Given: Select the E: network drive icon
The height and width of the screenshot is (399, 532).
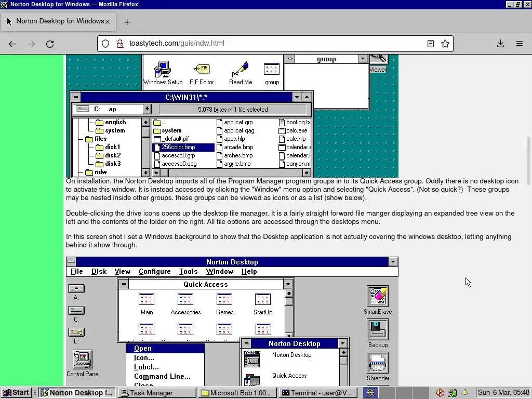Looking at the screenshot, I should (x=76, y=332).
